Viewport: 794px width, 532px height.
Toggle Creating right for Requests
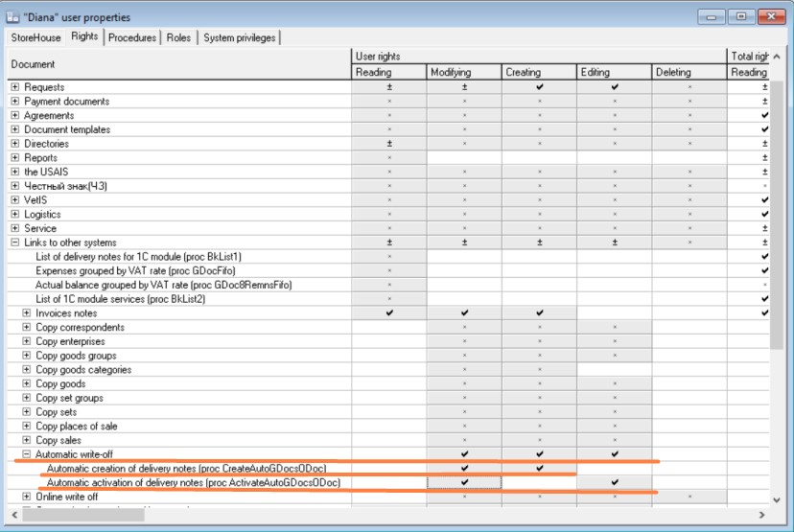point(539,87)
